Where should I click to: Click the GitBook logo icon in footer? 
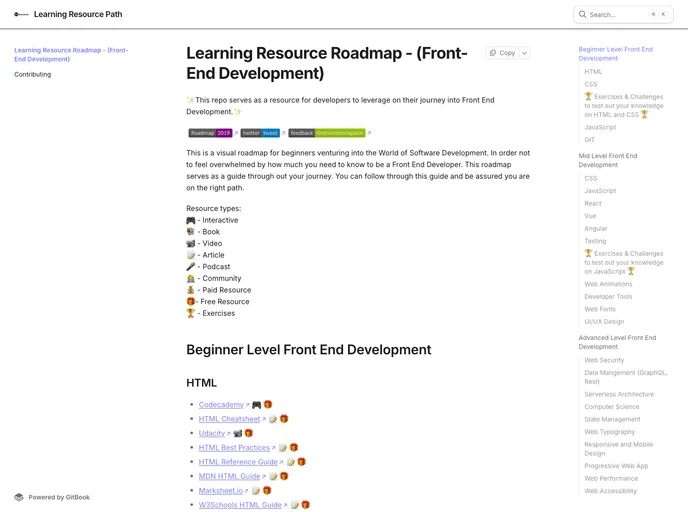18,497
